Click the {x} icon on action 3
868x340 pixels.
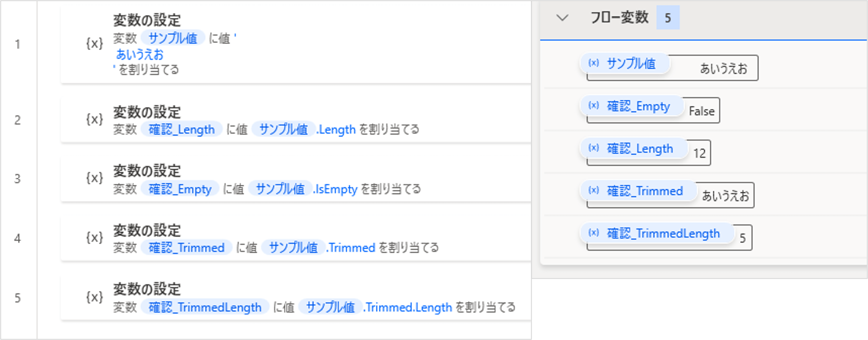coord(94,178)
